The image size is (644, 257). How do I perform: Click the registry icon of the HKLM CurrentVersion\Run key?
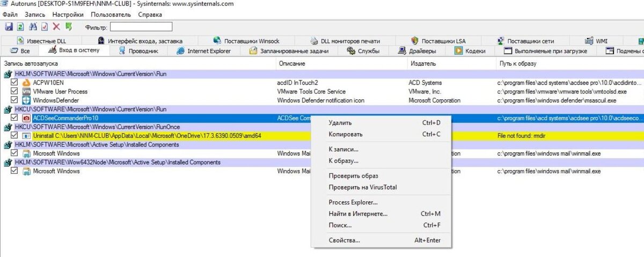pos(8,74)
